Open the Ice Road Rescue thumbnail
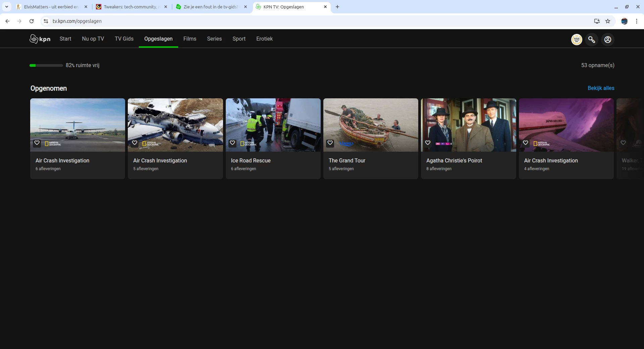Image resolution: width=644 pixels, height=349 pixels. click(273, 125)
